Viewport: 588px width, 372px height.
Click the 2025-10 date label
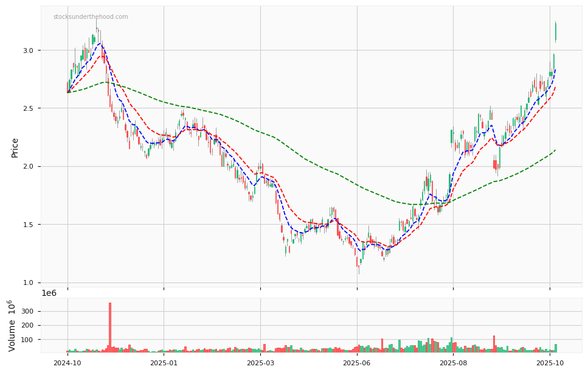click(550, 362)
